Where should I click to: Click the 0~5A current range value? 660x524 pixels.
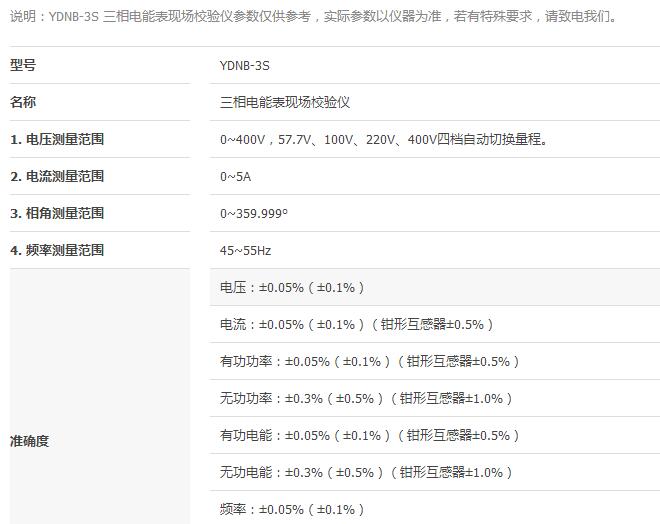pos(236,176)
